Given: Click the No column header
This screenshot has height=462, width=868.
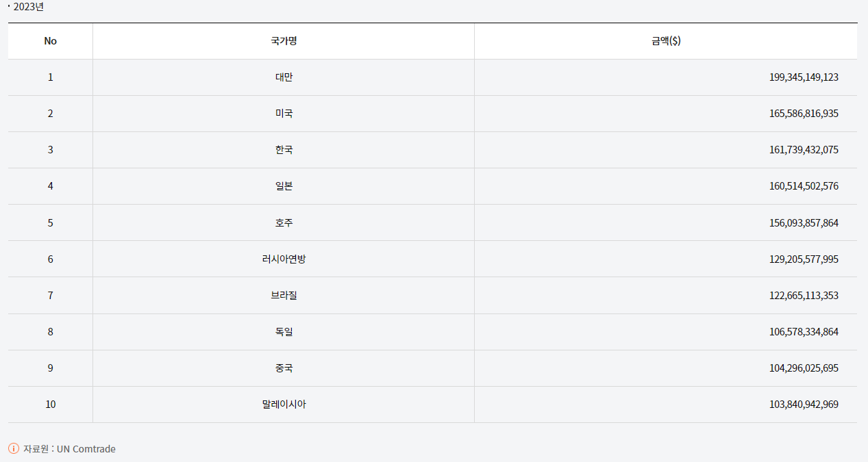Looking at the screenshot, I should [50, 41].
